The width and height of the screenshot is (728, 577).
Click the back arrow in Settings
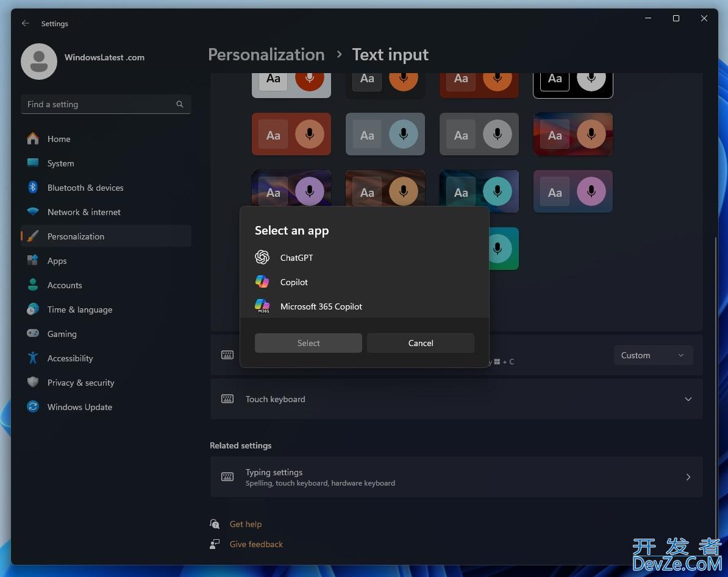pyautogui.click(x=26, y=23)
